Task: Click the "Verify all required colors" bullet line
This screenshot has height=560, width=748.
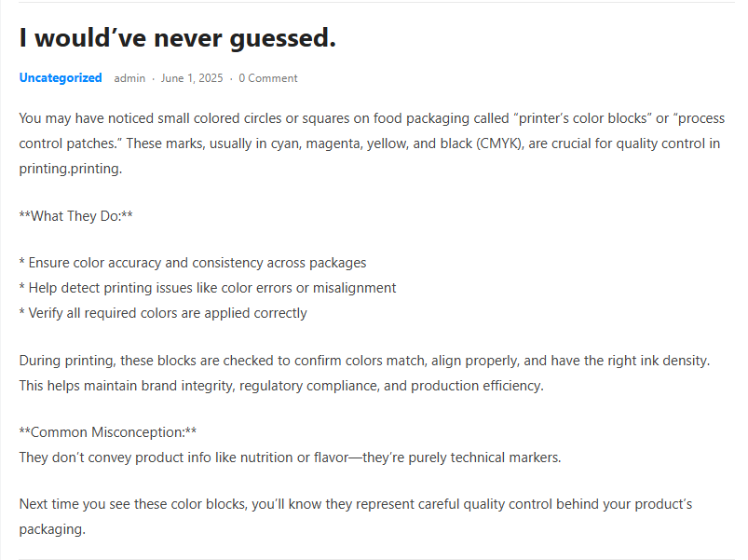Action: pos(163,313)
